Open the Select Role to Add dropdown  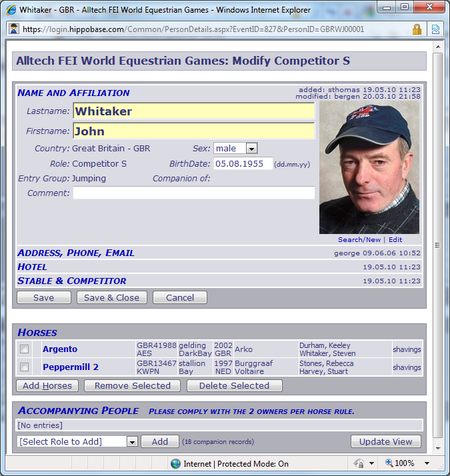pyautogui.click(x=77, y=441)
